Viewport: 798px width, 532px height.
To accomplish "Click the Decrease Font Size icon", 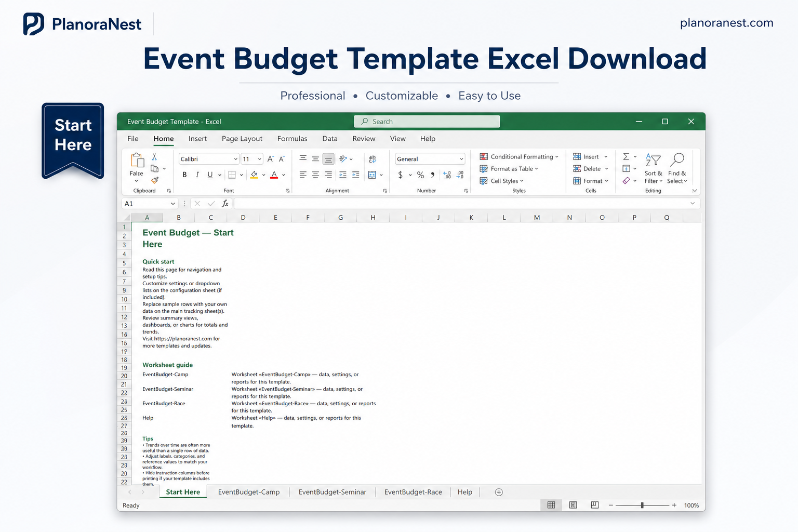I will click(282, 159).
